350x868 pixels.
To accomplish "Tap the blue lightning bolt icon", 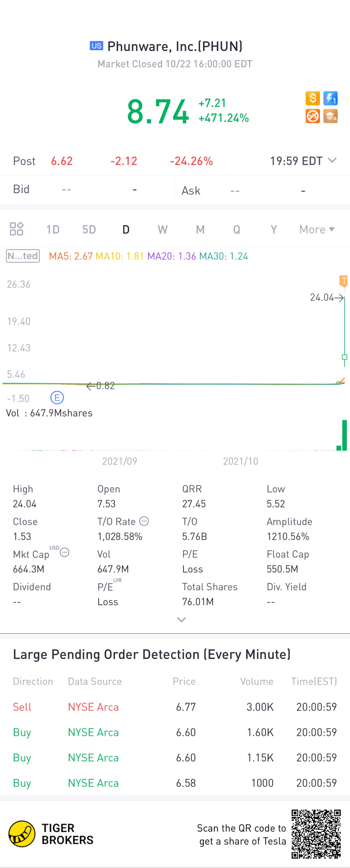I will (x=330, y=99).
